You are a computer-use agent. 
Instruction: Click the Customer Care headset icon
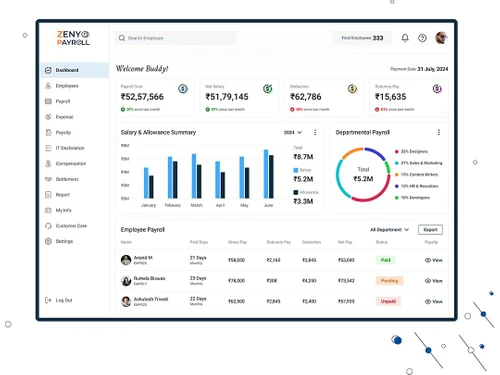pos(48,226)
